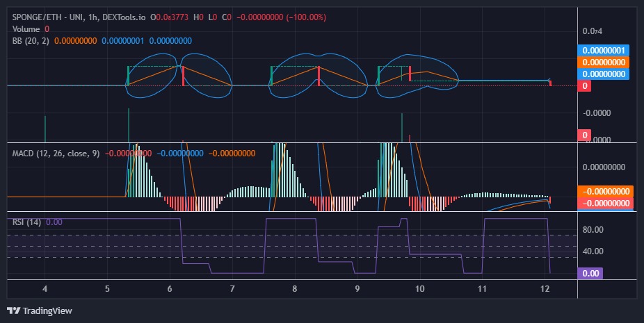The width and height of the screenshot is (644, 323).
Task: Click the red last-price 0 axis tag
Action: [x=584, y=85]
